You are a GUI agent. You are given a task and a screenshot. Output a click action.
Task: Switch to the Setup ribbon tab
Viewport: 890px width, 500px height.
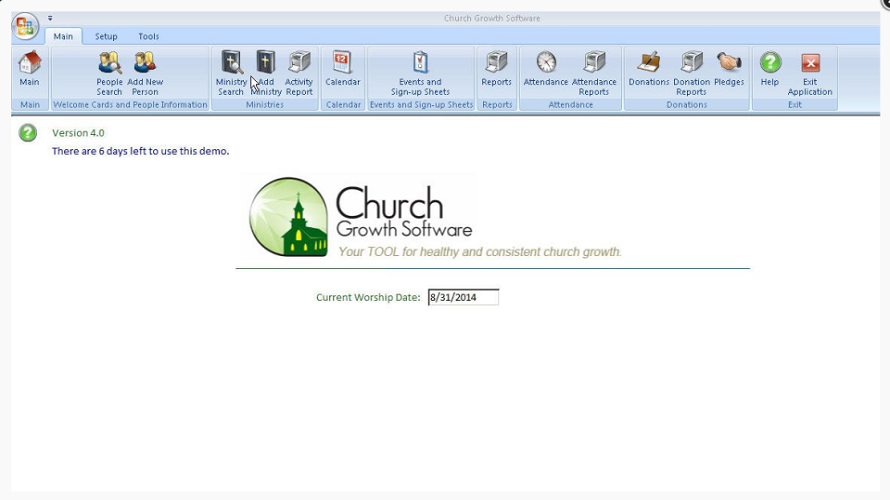(106, 36)
